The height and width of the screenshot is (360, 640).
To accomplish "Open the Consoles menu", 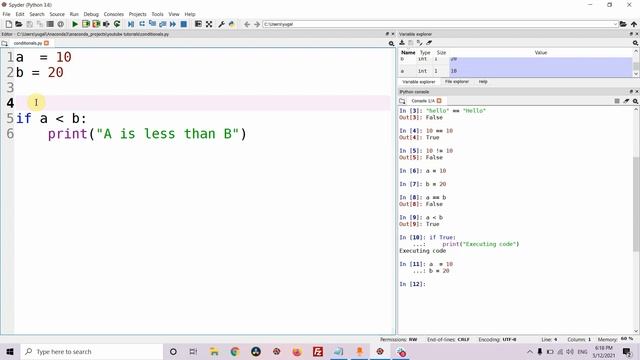I will coord(113,14).
